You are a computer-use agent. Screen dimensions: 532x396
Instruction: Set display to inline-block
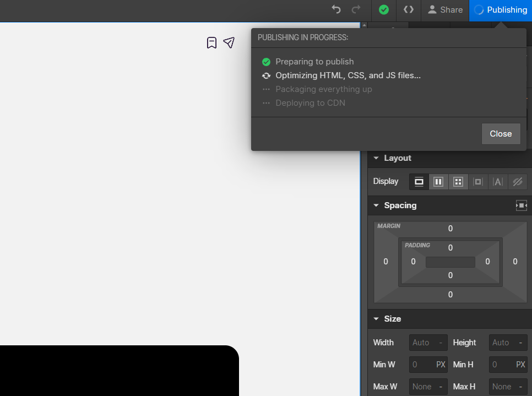(477, 182)
